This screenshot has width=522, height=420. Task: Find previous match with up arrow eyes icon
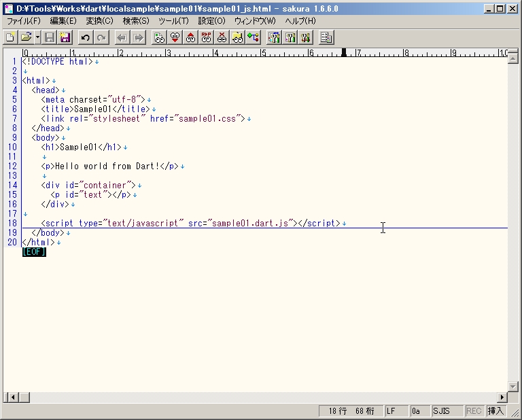tap(190, 37)
